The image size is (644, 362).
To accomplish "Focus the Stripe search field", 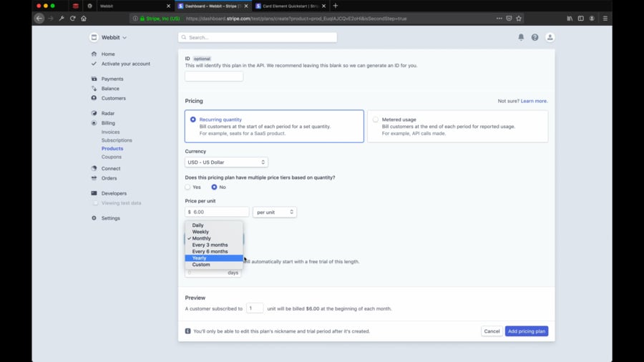I will [x=258, y=37].
